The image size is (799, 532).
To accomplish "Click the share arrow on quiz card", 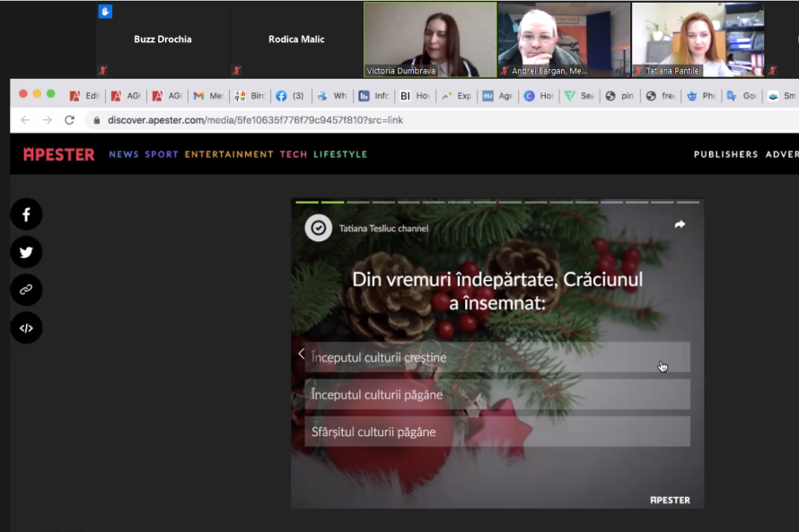I will coord(680,224).
